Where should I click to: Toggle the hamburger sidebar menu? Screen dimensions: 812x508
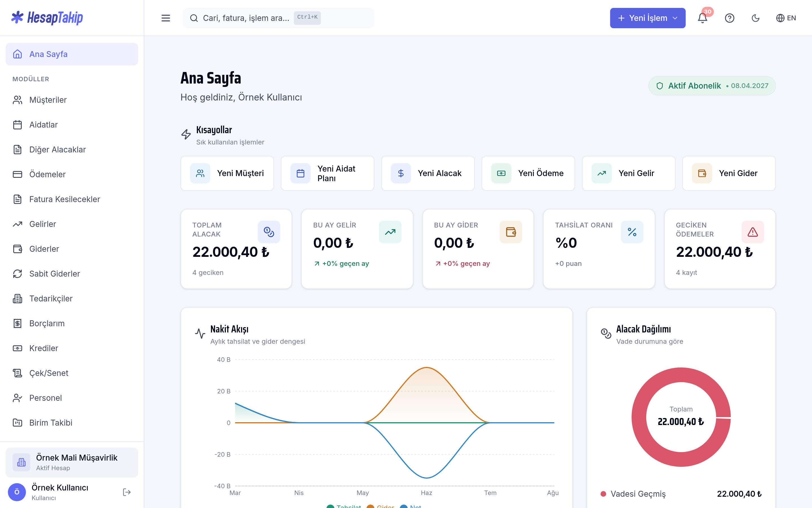tap(166, 18)
